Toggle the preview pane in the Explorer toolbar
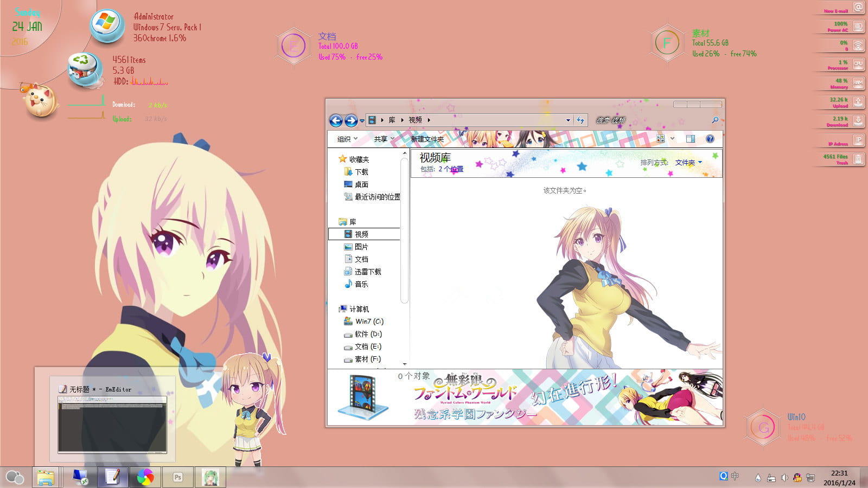The image size is (868, 488). coord(691,139)
